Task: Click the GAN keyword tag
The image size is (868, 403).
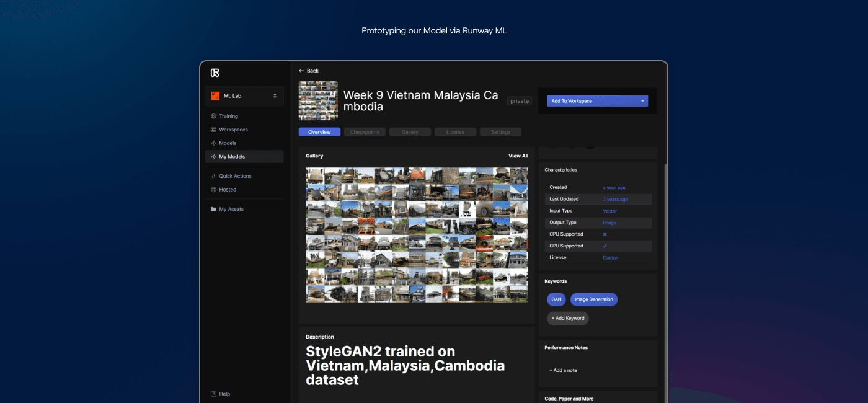Action: point(556,299)
